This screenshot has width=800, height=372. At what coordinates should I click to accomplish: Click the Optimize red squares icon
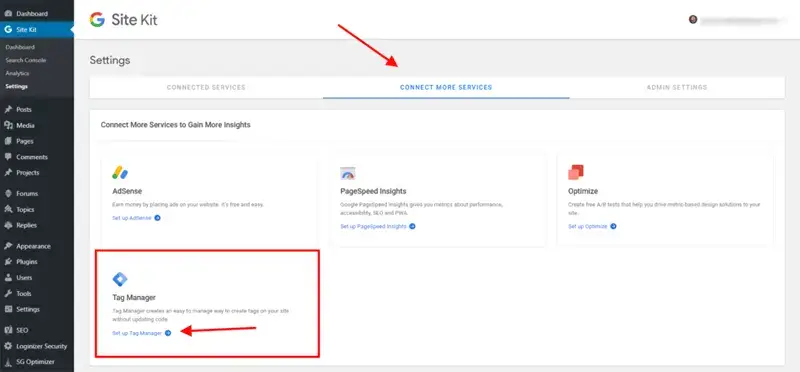(576, 172)
